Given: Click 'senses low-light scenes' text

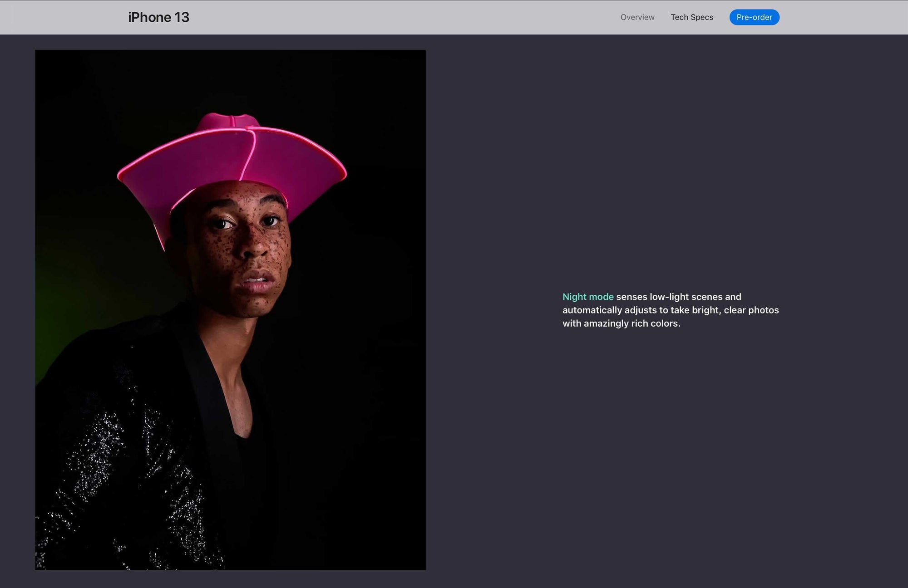Looking at the screenshot, I should coord(669,297).
